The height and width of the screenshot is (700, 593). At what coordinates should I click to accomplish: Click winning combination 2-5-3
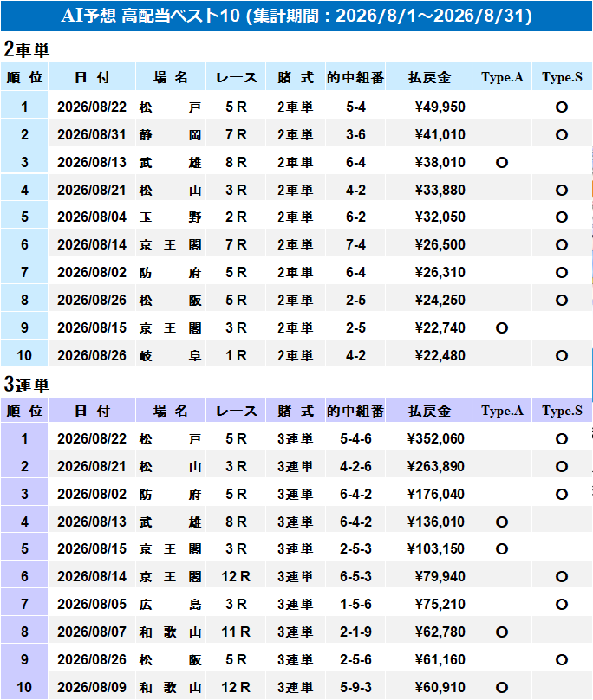pyautogui.click(x=355, y=548)
